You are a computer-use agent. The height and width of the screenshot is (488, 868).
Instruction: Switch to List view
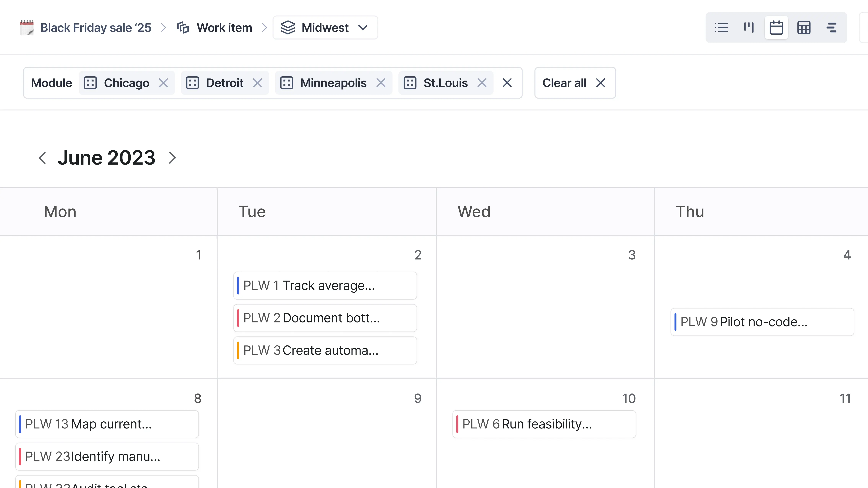click(721, 28)
